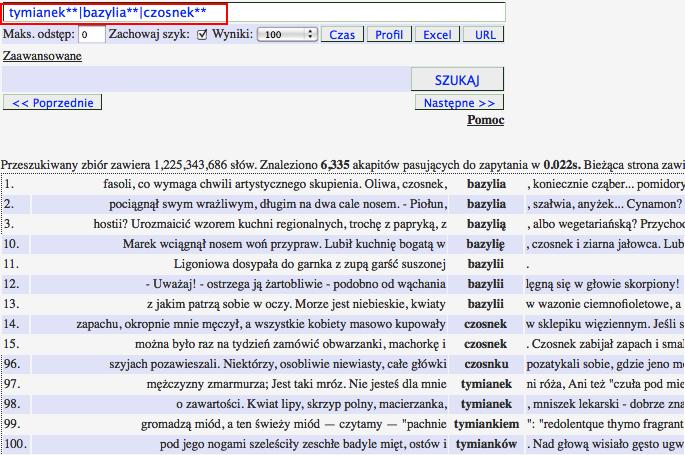Viewport: 685px width, 455px height.
Task: Open the Wyniki results count dropdown
Action: tap(287, 34)
